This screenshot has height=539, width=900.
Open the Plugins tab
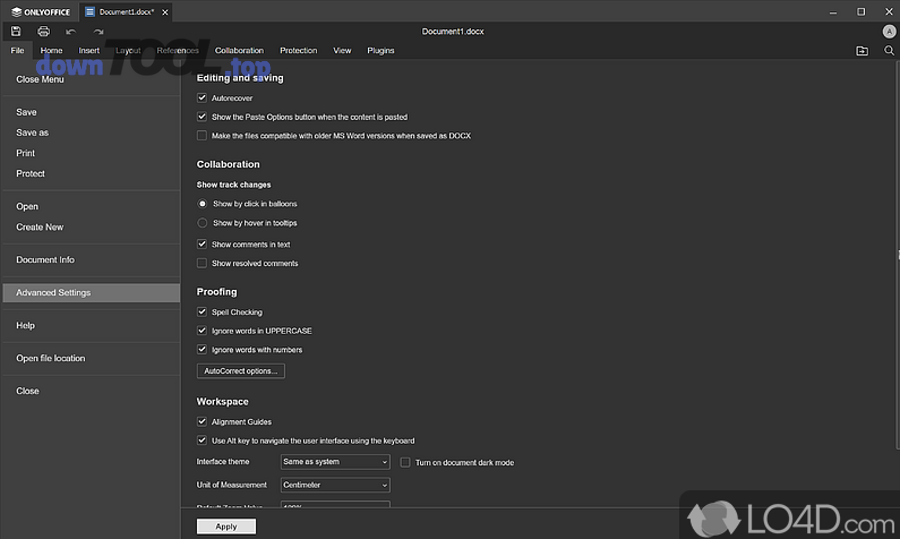[380, 50]
